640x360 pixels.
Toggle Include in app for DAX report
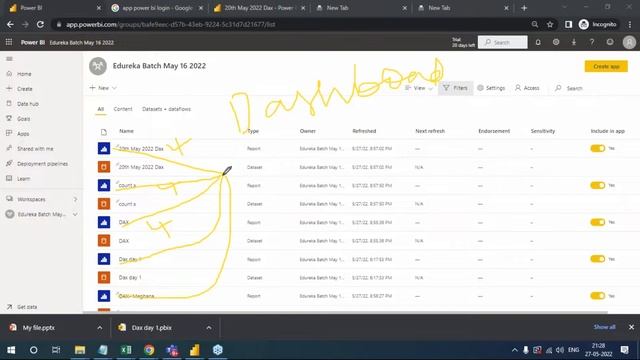(x=598, y=222)
